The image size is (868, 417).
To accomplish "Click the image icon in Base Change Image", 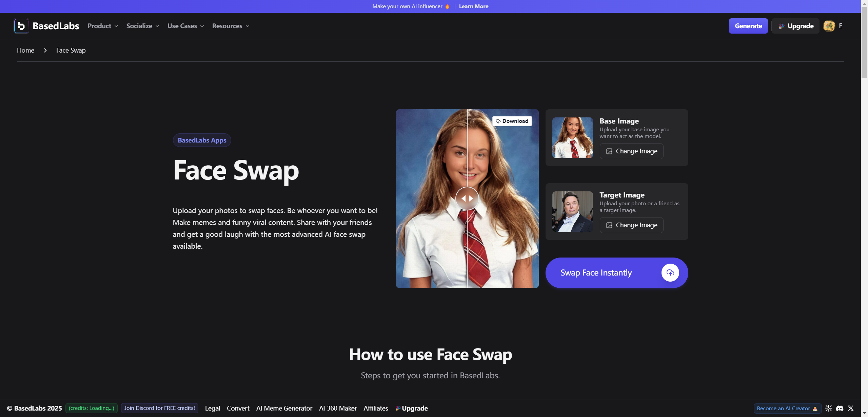I will pyautogui.click(x=609, y=151).
